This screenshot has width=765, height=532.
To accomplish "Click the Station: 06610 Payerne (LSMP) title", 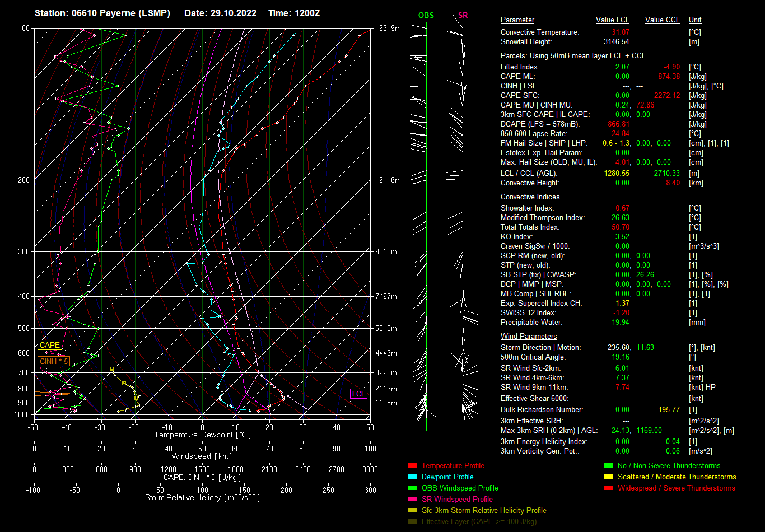I will tap(102, 13).
